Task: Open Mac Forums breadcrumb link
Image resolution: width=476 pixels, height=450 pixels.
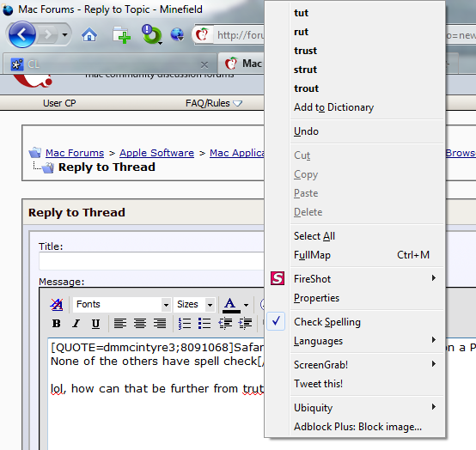Action: [x=75, y=153]
